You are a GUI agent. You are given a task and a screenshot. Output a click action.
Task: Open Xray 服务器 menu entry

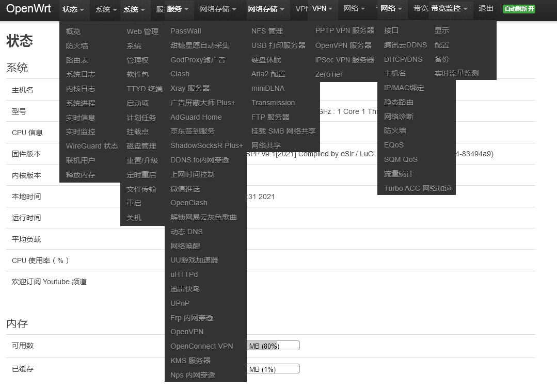point(190,88)
